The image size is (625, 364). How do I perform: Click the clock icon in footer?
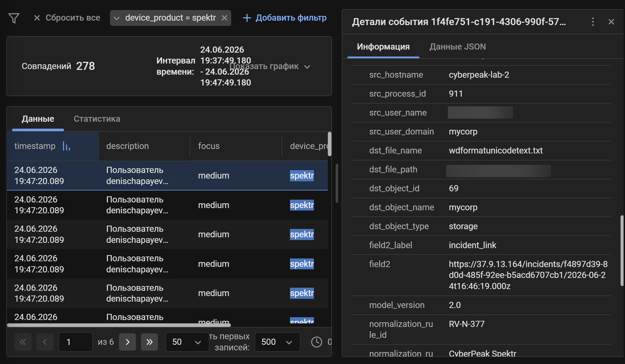point(317,342)
